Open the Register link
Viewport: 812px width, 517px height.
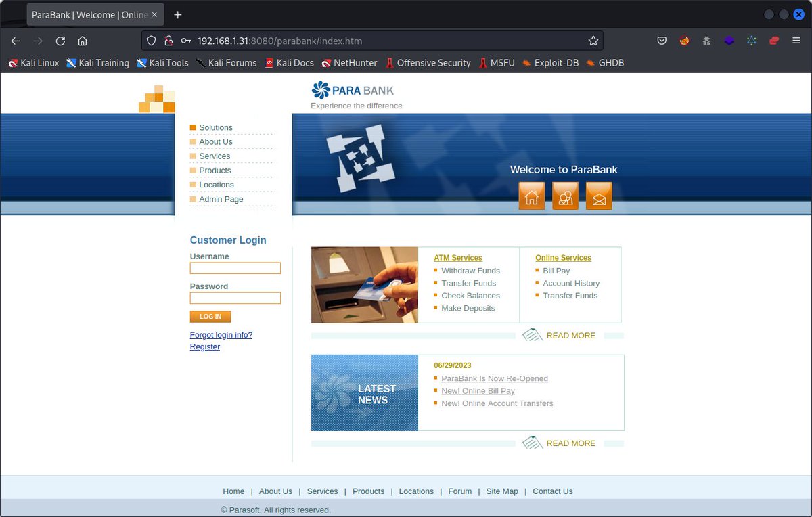[x=205, y=346]
